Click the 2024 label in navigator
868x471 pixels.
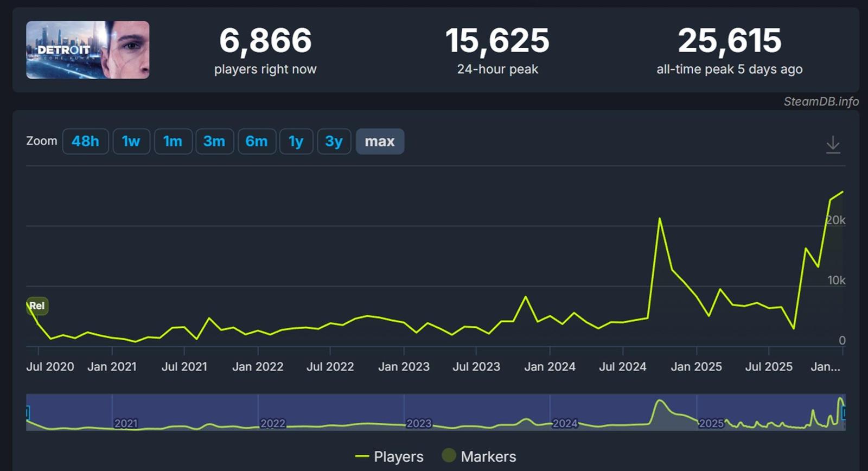click(x=565, y=423)
